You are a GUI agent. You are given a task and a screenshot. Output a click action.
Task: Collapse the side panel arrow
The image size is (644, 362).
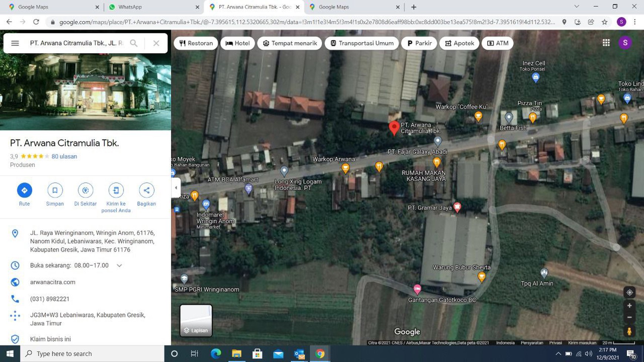point(176,188)
